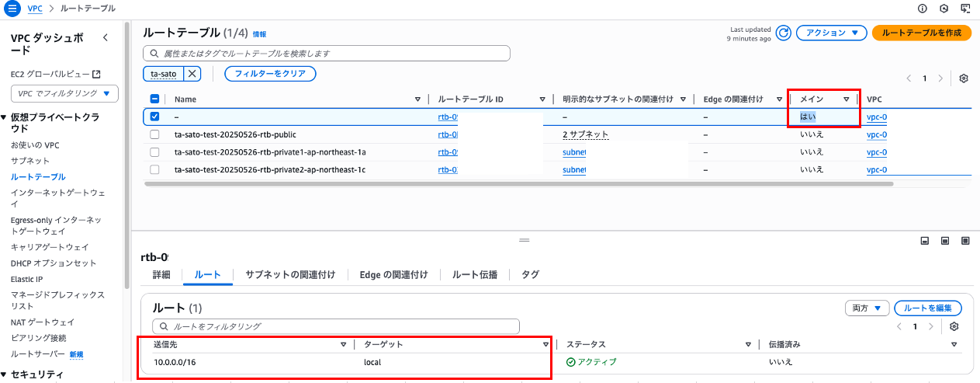The image size is (980, 383).
Task: Go to the next page of routes
Action: pos(931,326)
